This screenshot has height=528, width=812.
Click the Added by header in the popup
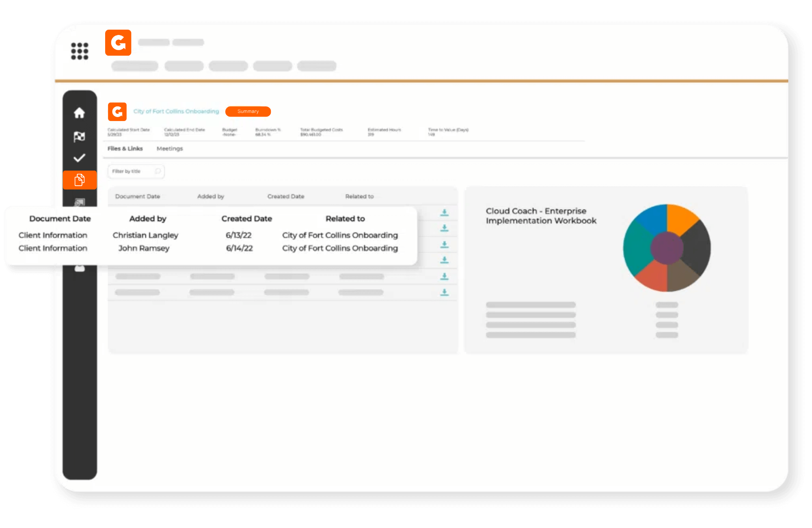click(x=148, y=219)
